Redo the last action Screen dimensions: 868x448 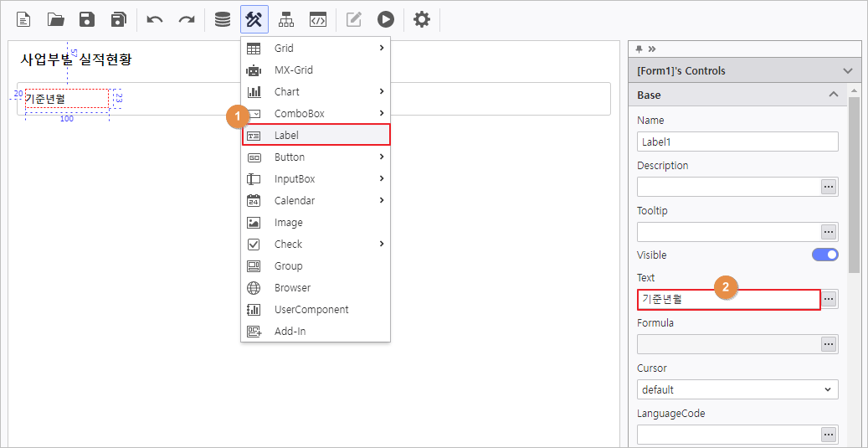tap(187, 19)
